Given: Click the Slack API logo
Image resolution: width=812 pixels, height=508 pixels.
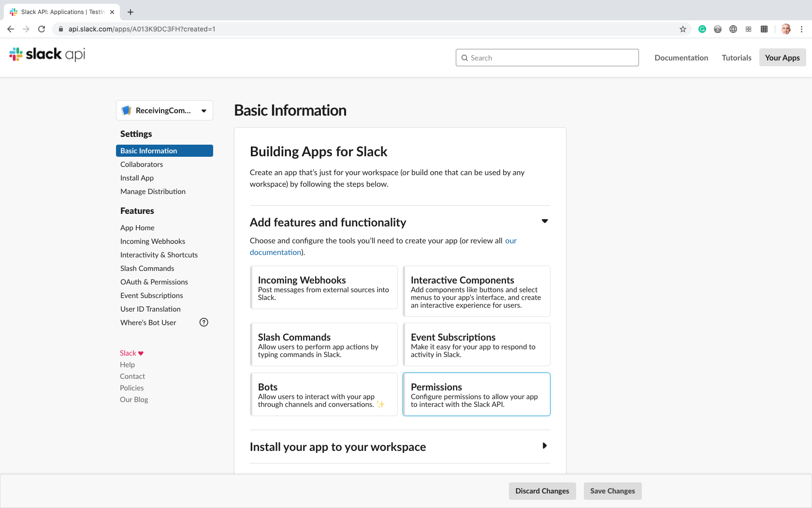Looking at the screenshot, I should 47,55.
